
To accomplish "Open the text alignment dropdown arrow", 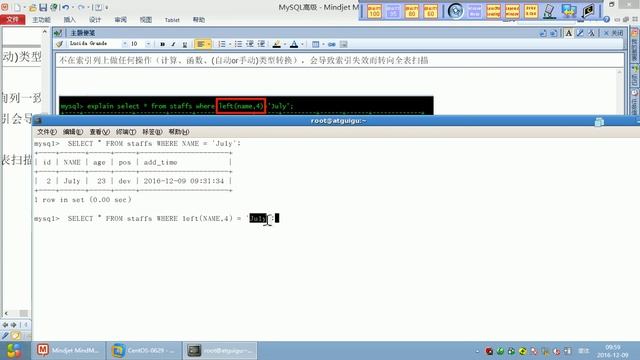I will 209,44.
